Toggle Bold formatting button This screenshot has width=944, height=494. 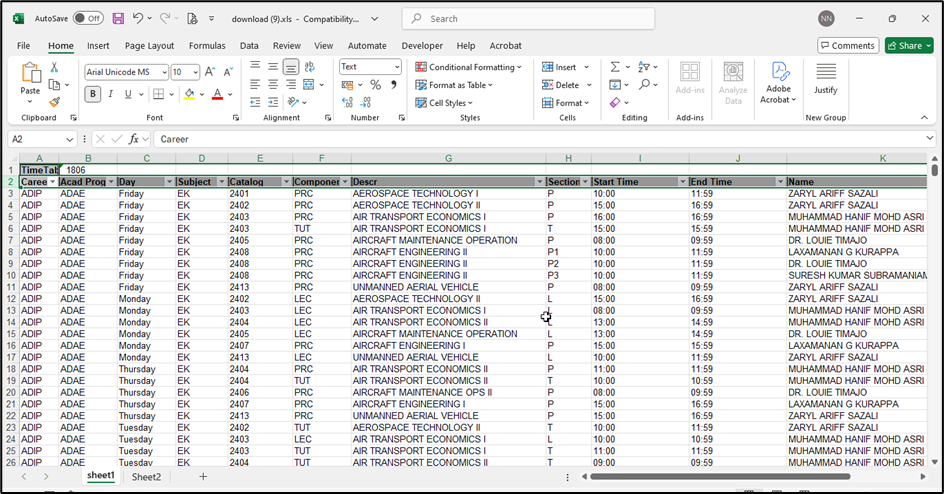click(x=93, y=94)
